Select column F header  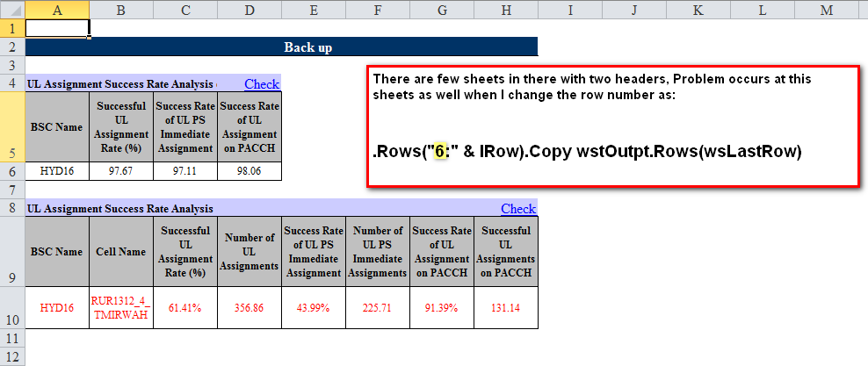tap(378, 10)
